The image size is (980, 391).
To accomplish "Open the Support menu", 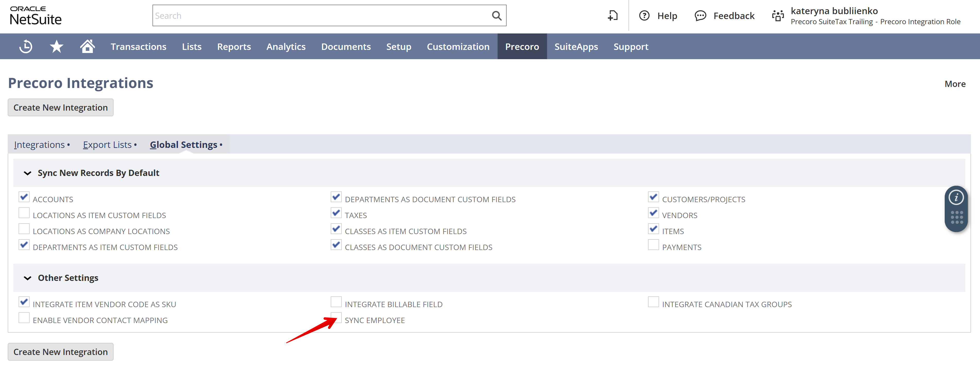I will [631, 46].
